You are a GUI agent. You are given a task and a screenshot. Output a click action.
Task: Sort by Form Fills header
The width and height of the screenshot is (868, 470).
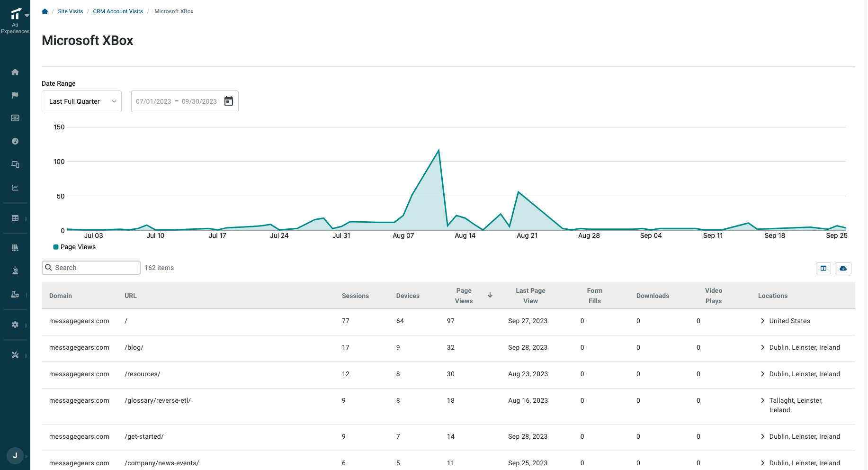tap(595, 296)
